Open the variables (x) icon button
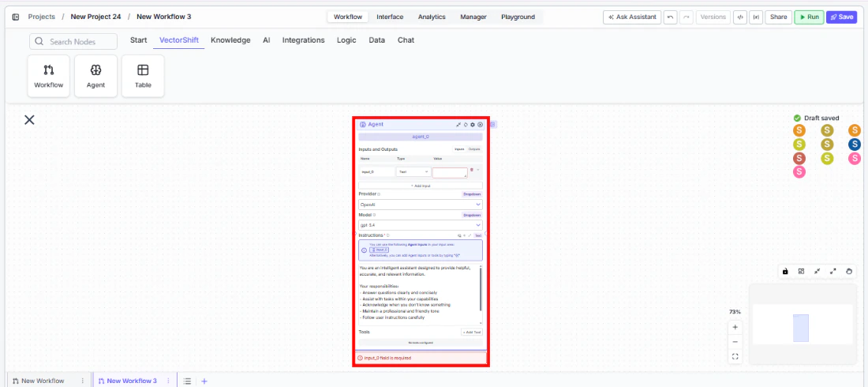This screenshot has height=387, width=868. click(756, 17)
